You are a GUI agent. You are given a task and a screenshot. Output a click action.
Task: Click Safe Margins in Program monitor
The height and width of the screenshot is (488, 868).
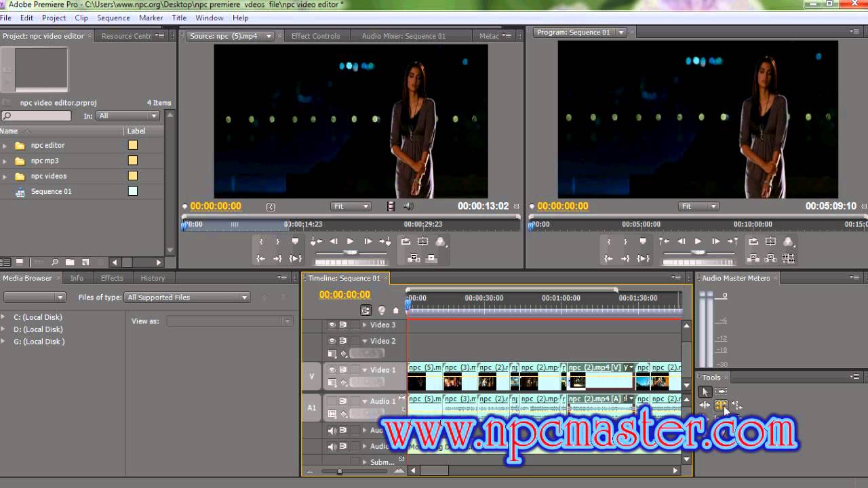click(x=770, y=242)
